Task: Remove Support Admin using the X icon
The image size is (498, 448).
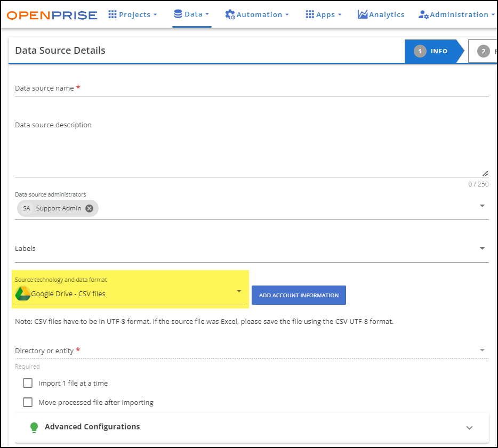Action: click(89, 208)
